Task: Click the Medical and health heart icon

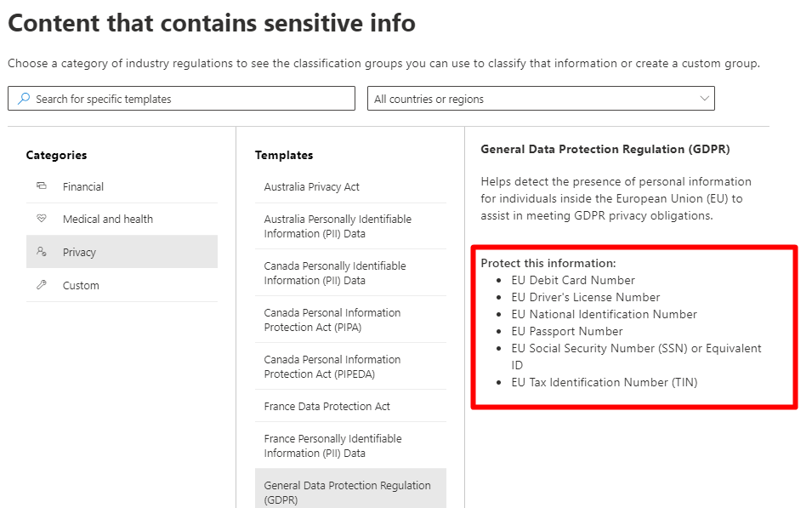Action: click(42, 219)
